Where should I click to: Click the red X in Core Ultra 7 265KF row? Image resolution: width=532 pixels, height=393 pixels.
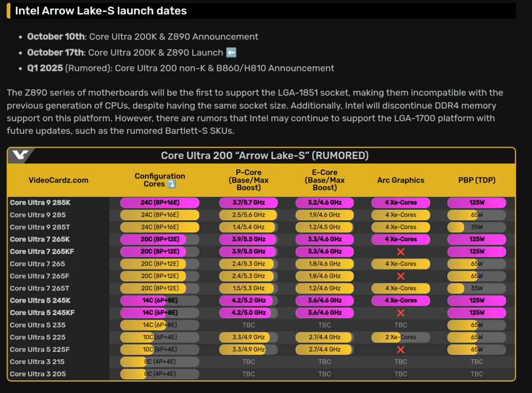(400, 252)
